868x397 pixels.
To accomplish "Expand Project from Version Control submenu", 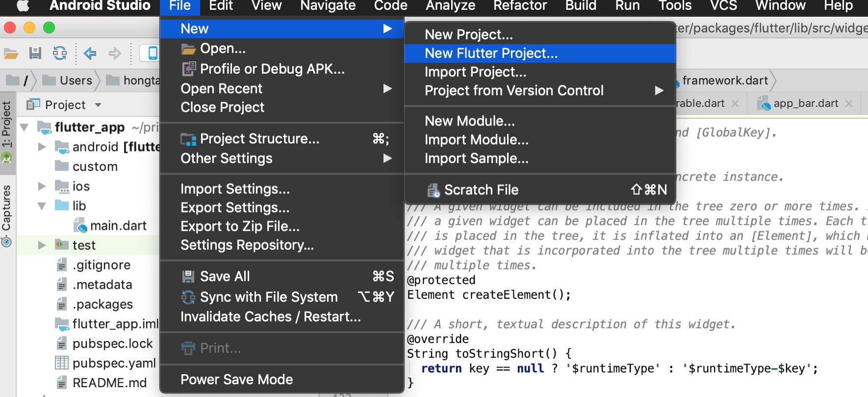I will (540, 91).
